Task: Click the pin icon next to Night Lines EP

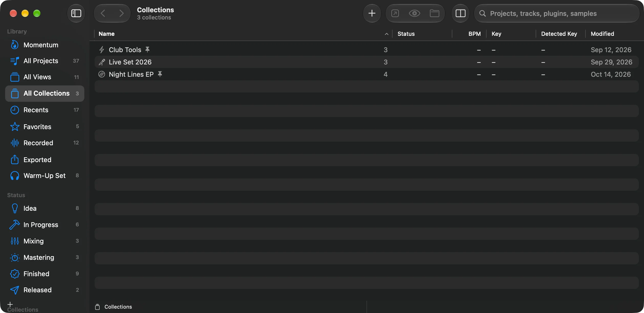Action: pos(160,74)
